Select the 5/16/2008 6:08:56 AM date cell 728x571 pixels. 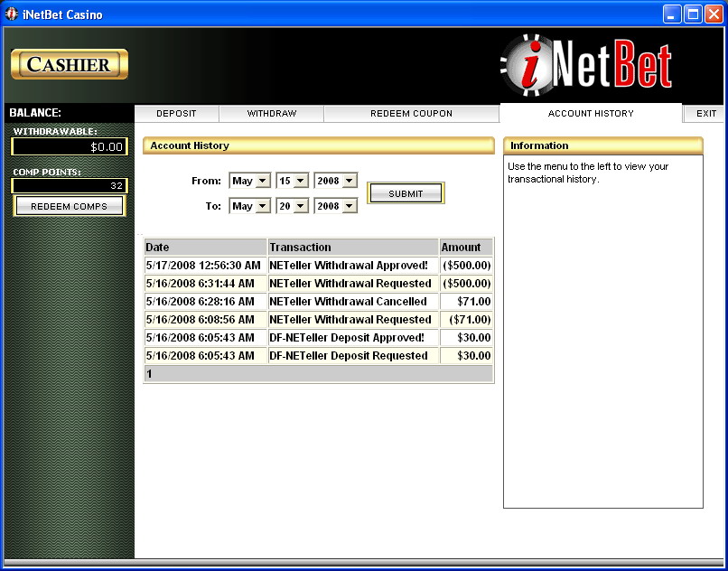point(206,320)
